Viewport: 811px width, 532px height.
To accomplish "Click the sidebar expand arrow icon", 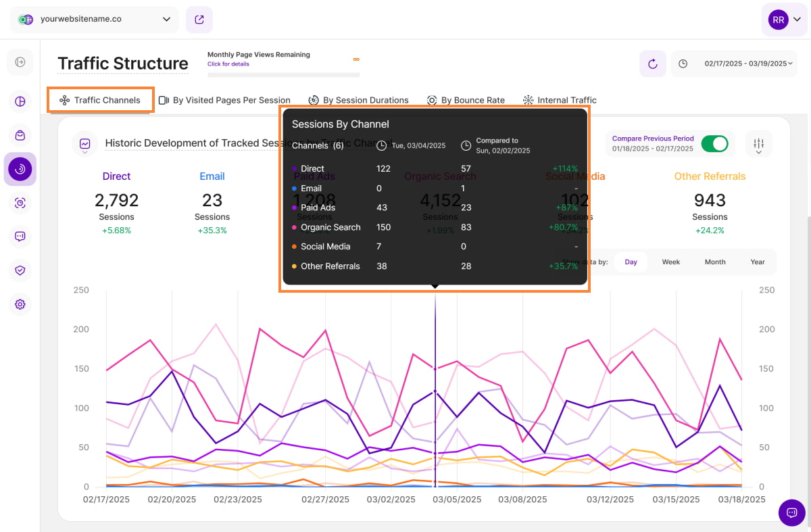I will pos(20,62).
